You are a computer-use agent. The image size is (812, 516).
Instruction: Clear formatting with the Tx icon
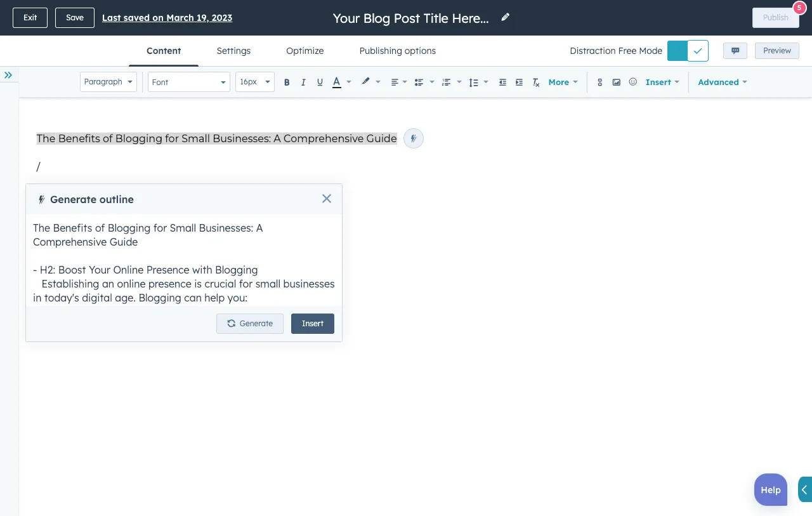click(x=536, y=83)
